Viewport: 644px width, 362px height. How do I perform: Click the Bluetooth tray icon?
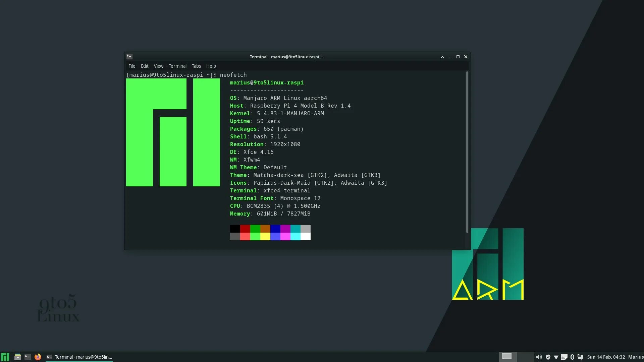[x=572, y=357]
